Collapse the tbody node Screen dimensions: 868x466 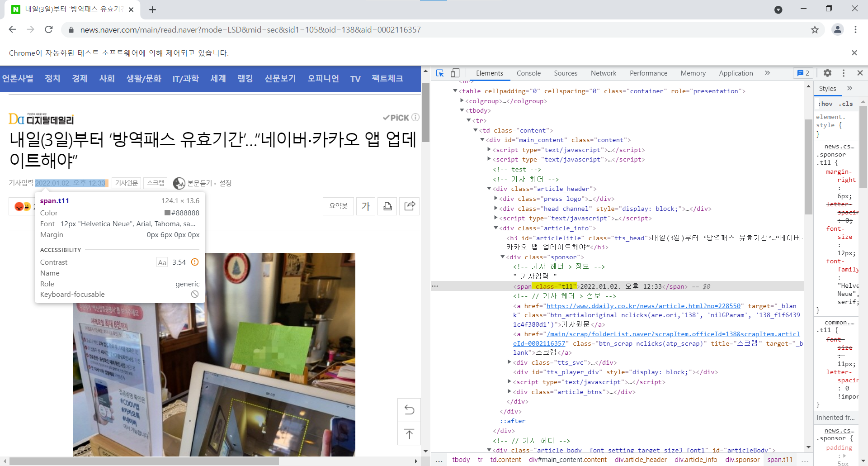click(x=462, y=110)
